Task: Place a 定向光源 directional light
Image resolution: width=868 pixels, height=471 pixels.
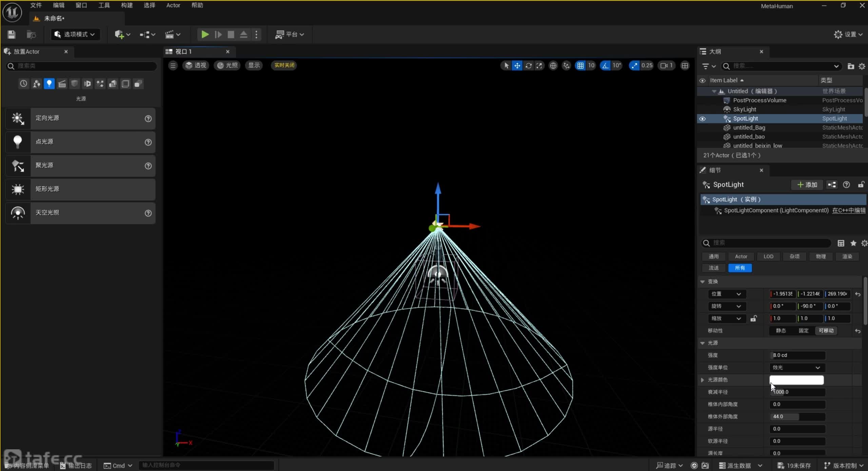Action: 80,118
